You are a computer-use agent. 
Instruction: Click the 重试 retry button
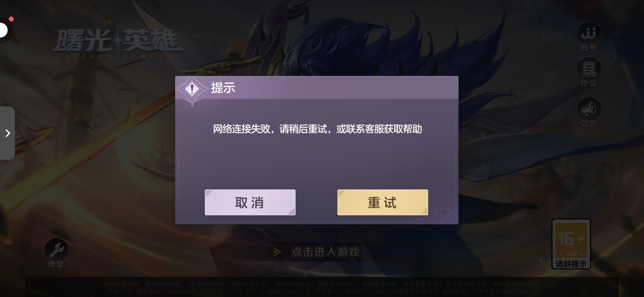pos(383,202)
